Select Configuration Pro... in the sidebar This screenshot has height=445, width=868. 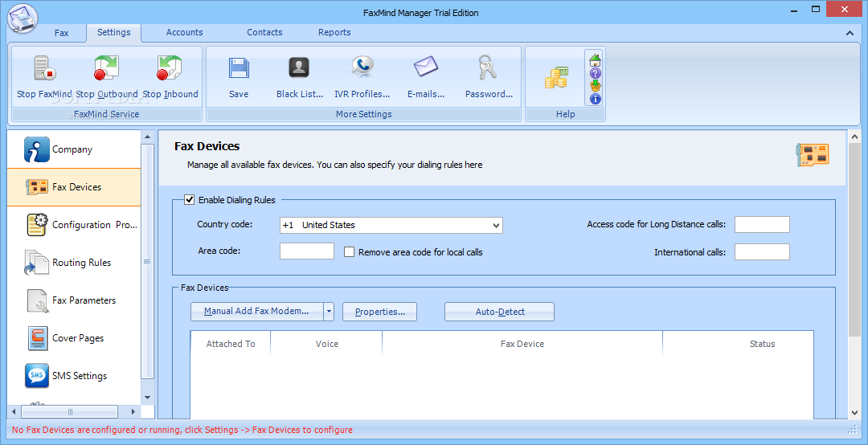click(x=74, y=225)
